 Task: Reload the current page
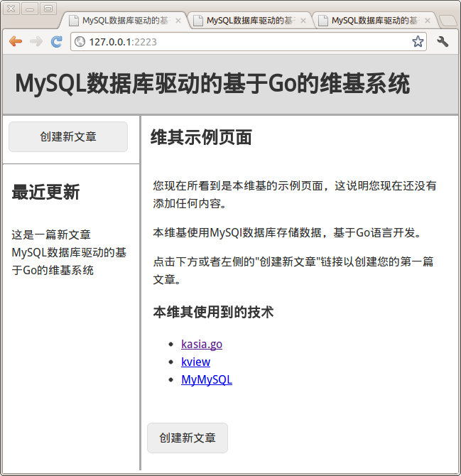pyautogui.click(x=57, y=42)
